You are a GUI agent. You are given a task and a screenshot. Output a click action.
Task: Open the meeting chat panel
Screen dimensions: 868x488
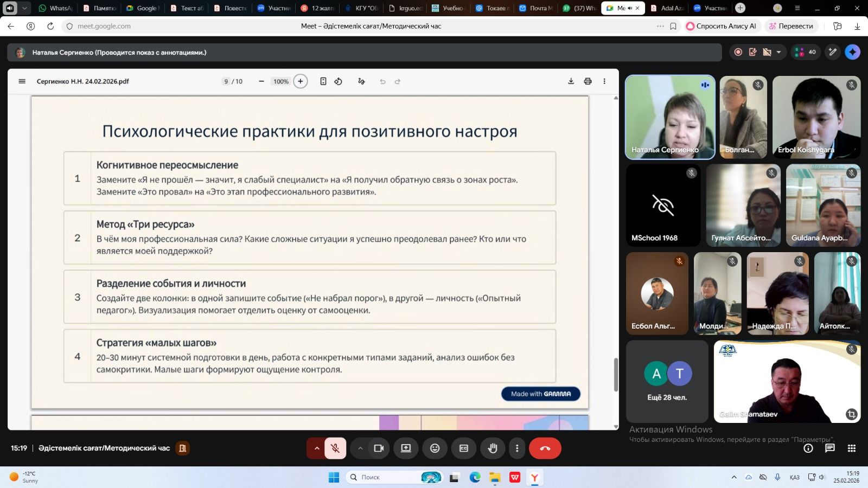click(829, 448)
